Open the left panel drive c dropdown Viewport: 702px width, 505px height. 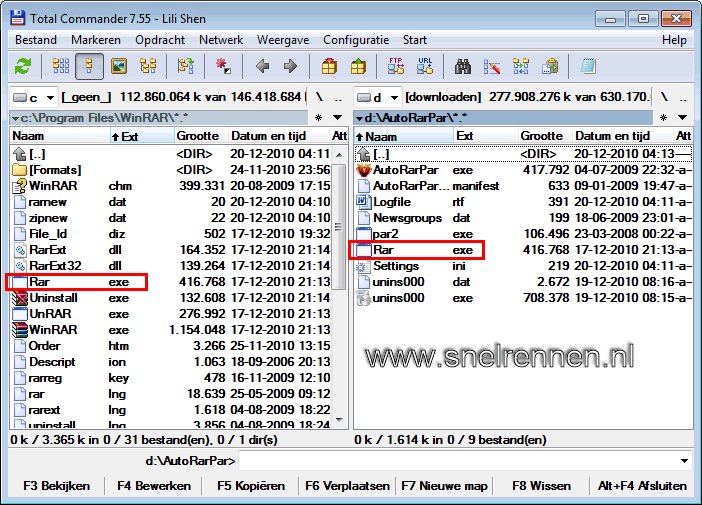[34, 98]
